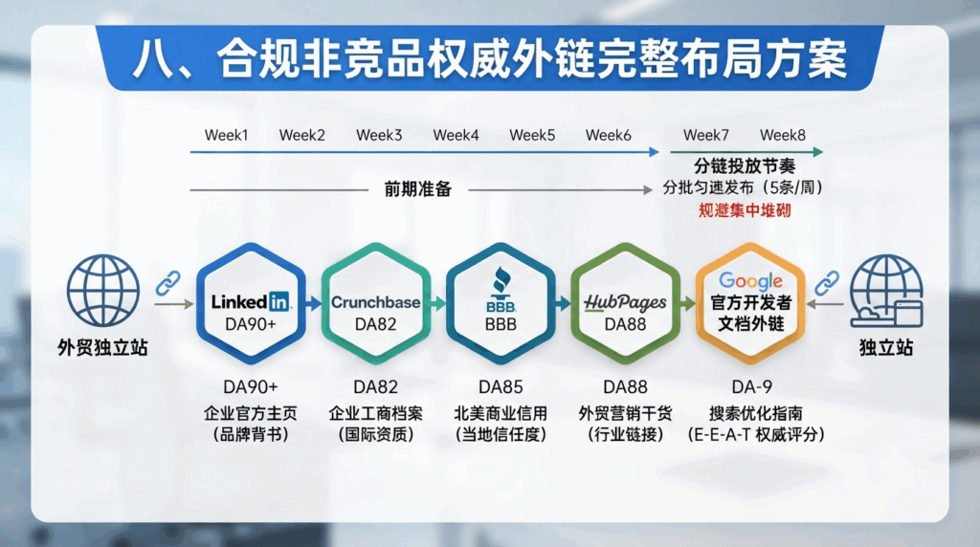
Task: Click the 北美商业信用 description
Action: pos(501,413)
